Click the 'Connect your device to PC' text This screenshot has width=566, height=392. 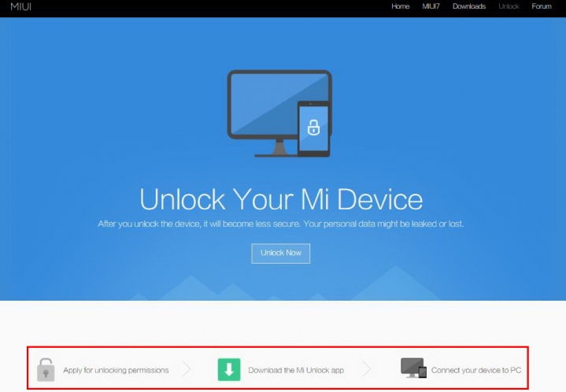click(476, 370)
